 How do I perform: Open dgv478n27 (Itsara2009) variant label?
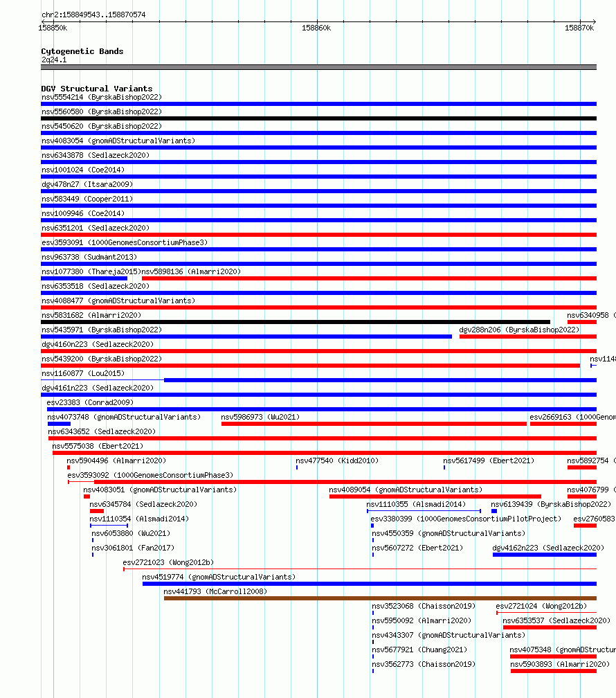[87, 184]
